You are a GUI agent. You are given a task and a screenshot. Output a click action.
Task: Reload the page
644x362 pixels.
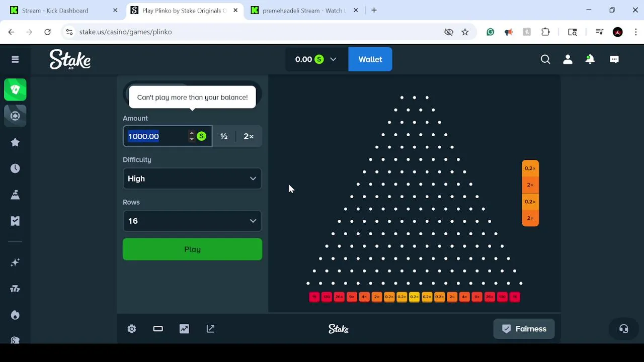pos(47,32)
